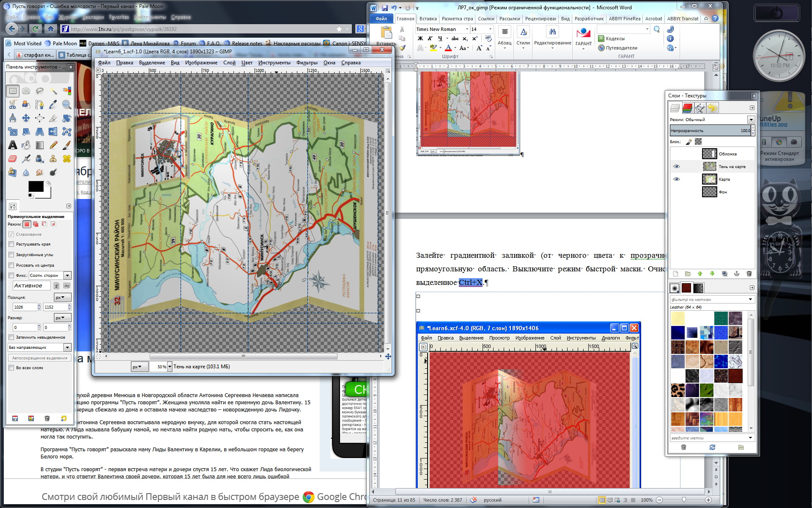The width and height of the screenshot is (812, 508).
Task: Select the Zoom magnifier tool in toolbox
Action: (x=67, y=105)
